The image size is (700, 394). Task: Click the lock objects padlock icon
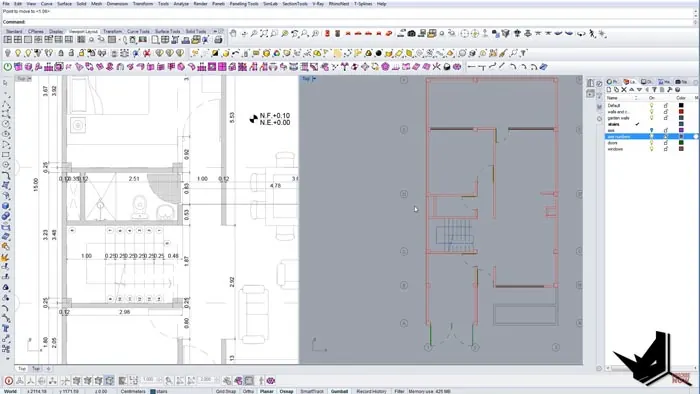[61, 53]
